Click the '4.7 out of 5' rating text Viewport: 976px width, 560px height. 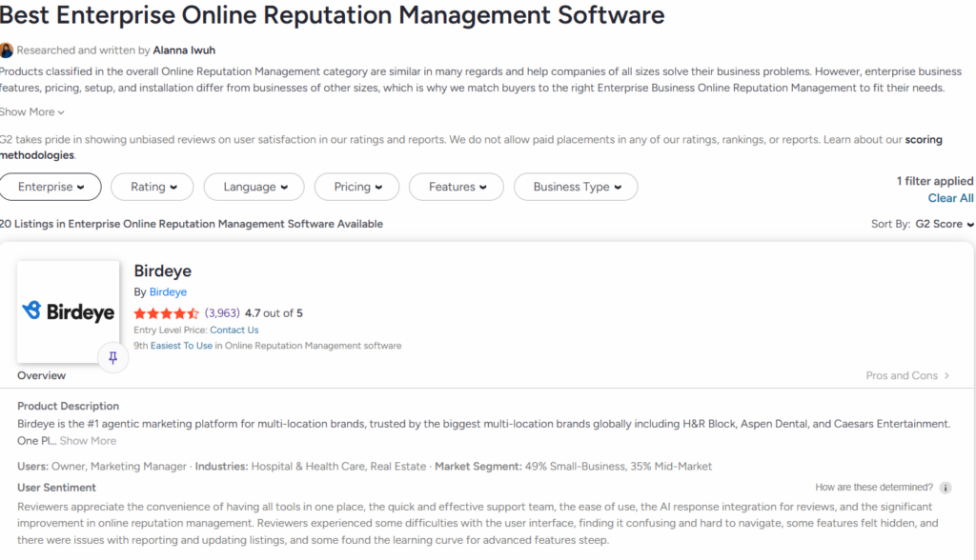[x=274, y=313]
